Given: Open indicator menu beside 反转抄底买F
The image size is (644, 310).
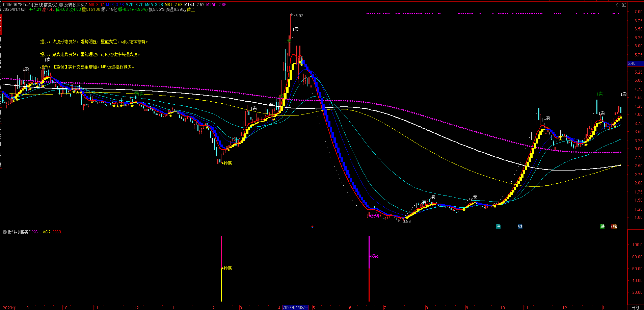Looking at the screenshot, I should 5,232.
